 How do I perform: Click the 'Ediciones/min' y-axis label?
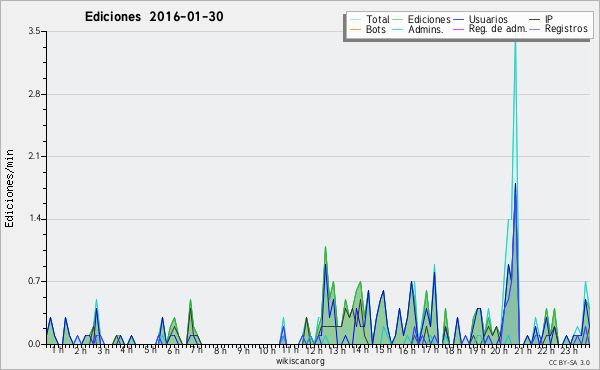coord(9,188)
